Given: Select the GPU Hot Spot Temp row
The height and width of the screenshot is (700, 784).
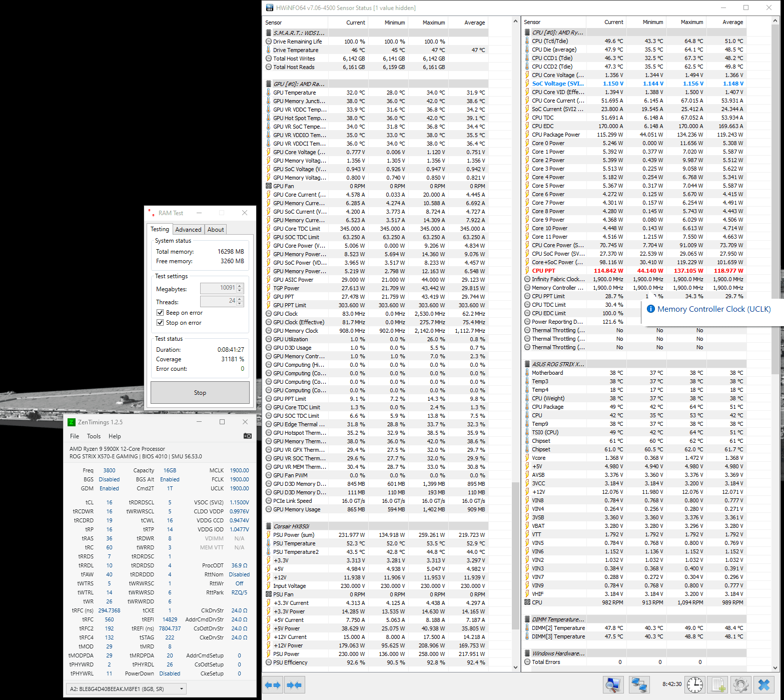Looking at the screenshot, I should (x=375, y=118).
